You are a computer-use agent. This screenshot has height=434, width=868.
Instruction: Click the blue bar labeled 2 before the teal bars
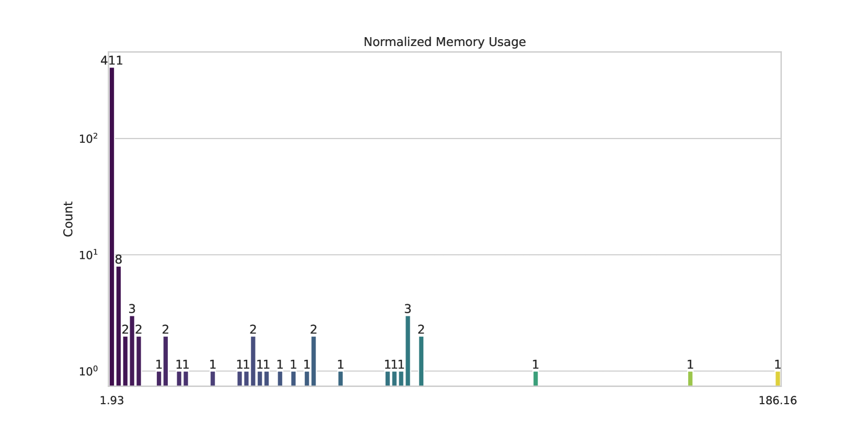click(314, 361)
